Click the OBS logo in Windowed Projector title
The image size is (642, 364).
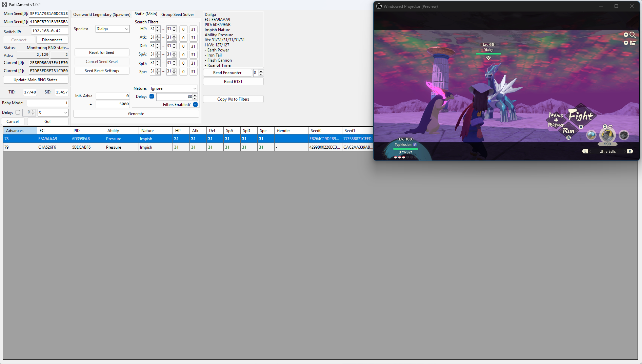coord(379,6)
